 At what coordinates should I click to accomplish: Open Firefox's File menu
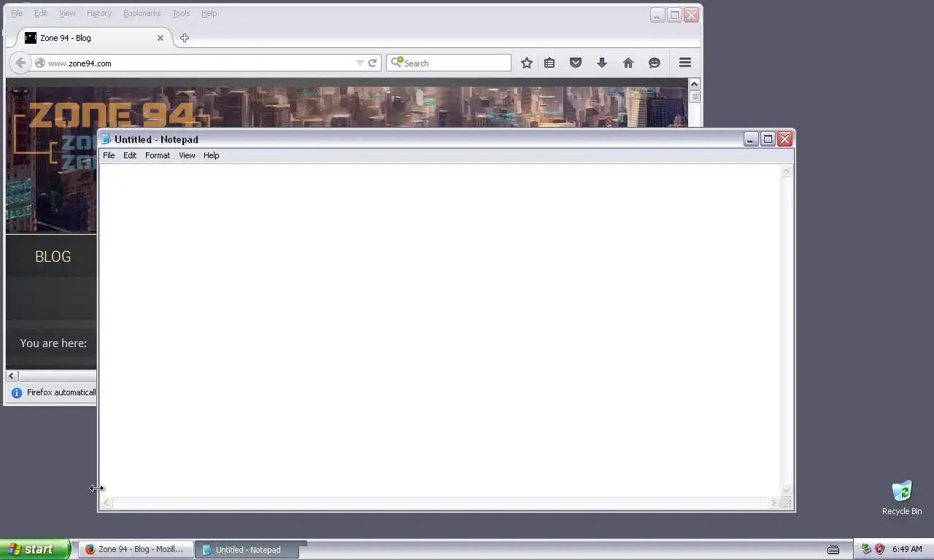point(17,13)
